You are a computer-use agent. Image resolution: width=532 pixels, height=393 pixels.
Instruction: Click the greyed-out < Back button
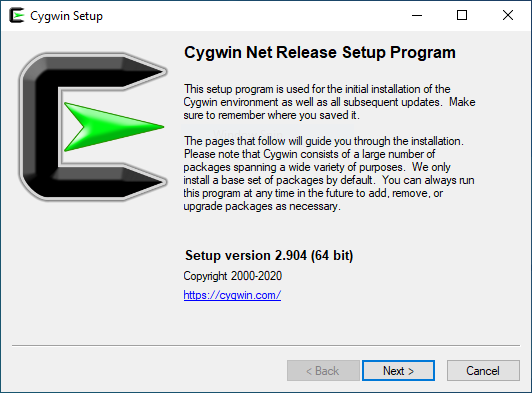323,371
